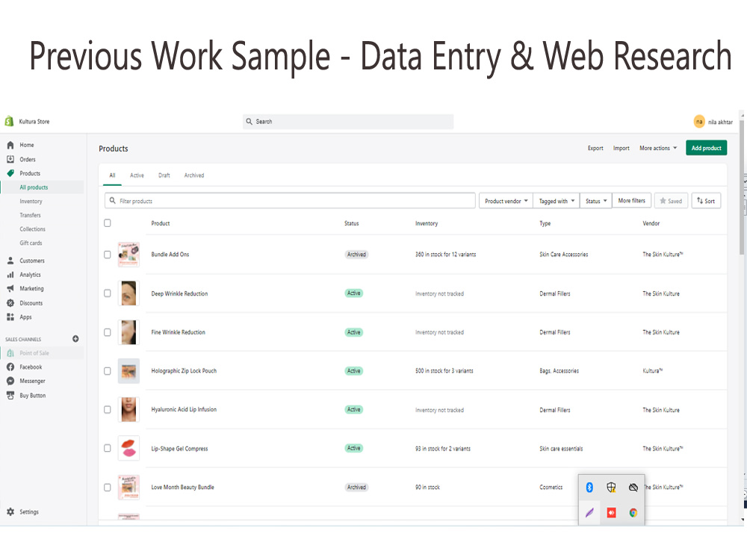Click the Love Month Beauty Bundle thumbnail
Viewport: 747px width, 560px height.
(128, 487)
